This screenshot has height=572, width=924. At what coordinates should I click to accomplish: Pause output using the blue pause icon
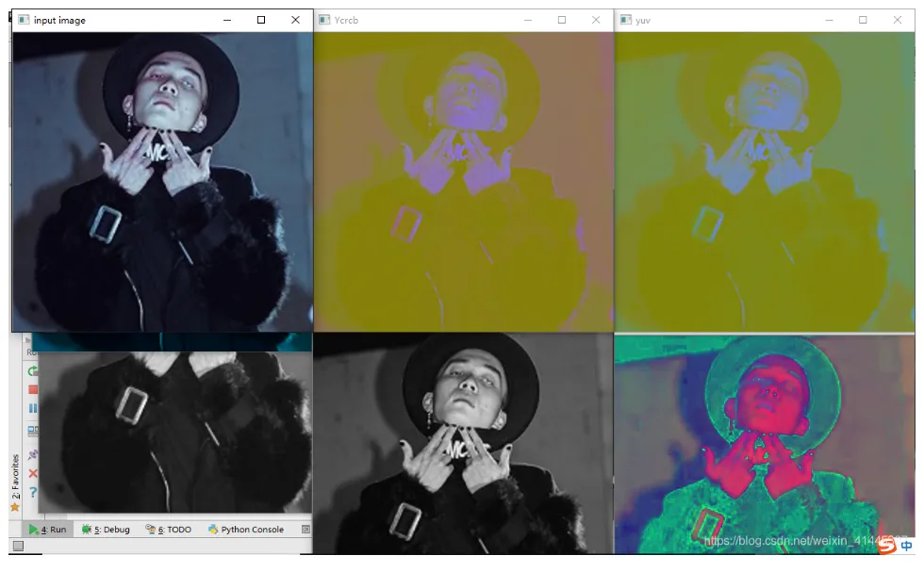(x=33, y=408)
